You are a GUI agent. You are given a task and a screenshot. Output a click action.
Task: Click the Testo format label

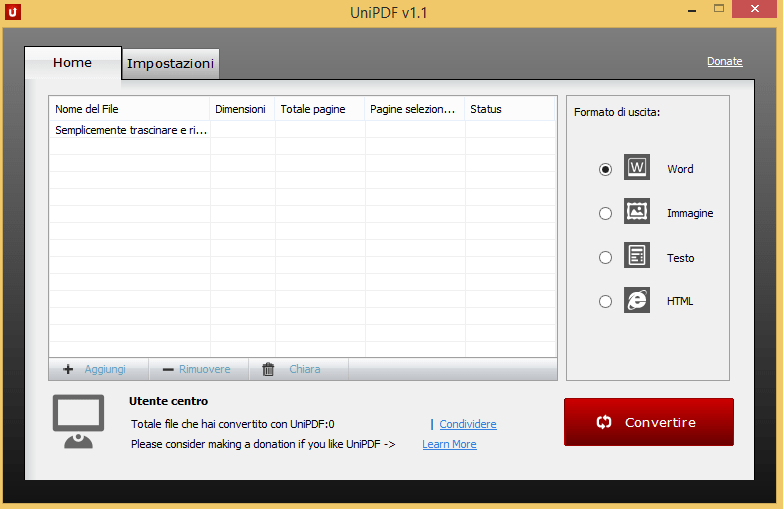tap(681, 258)
